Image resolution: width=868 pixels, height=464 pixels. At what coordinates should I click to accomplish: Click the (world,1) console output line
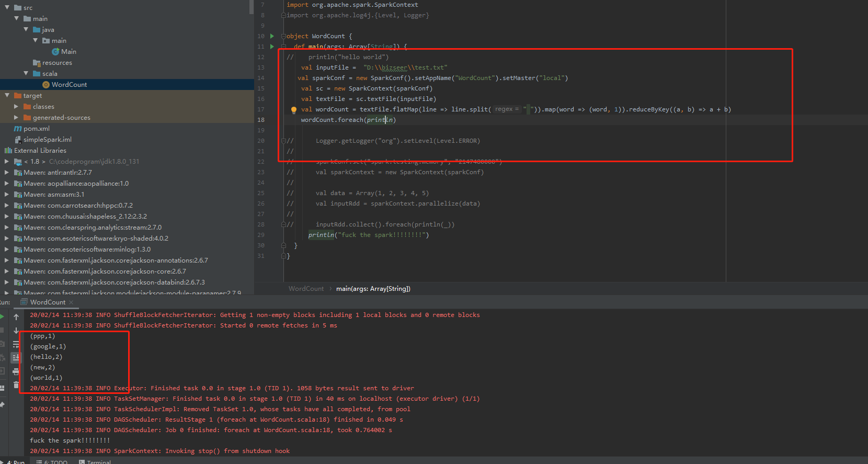click(x=46, y=378)
